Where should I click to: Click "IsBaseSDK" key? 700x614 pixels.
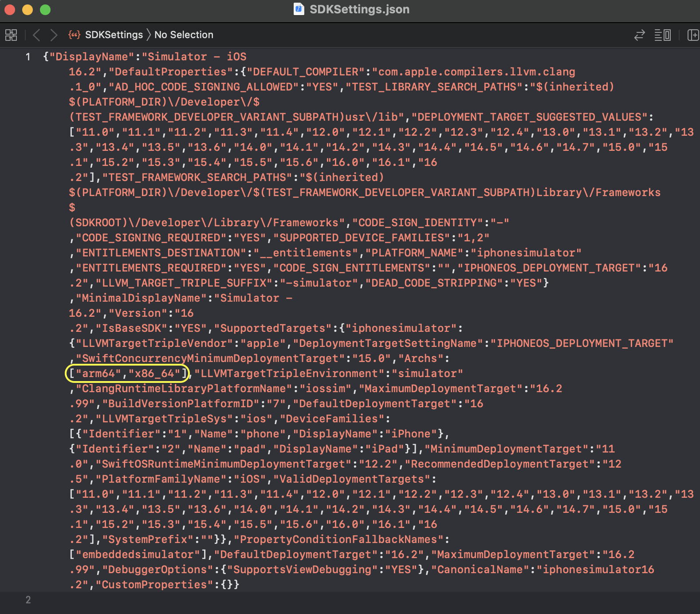tap(132, 328)
